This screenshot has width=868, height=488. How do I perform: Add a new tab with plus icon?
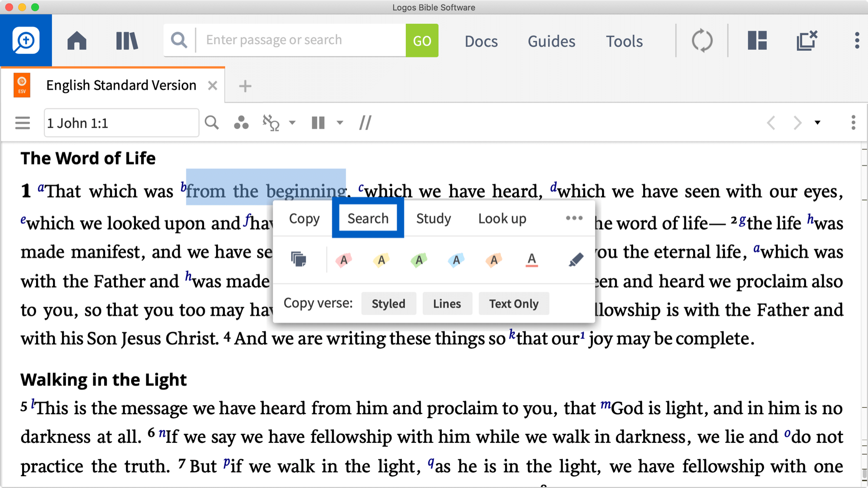coord(245,86)
